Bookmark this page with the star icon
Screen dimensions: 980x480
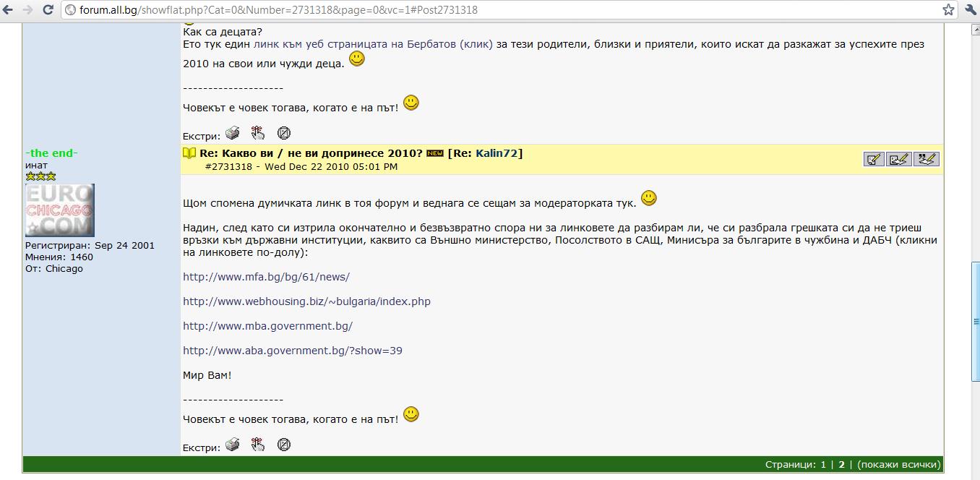point(948,10)
